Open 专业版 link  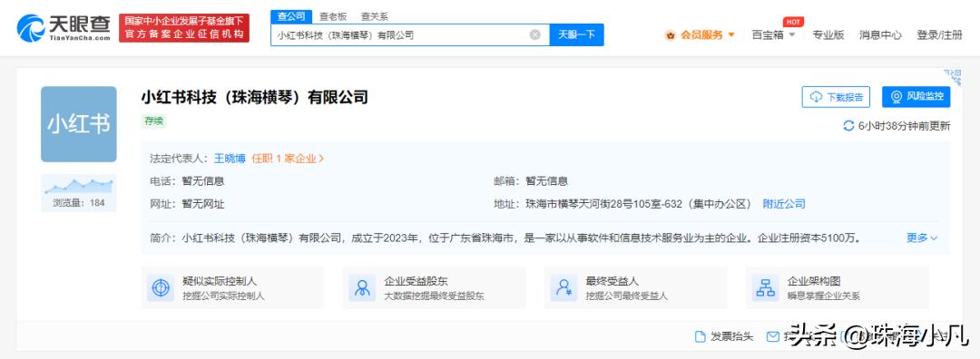[828, 35]
